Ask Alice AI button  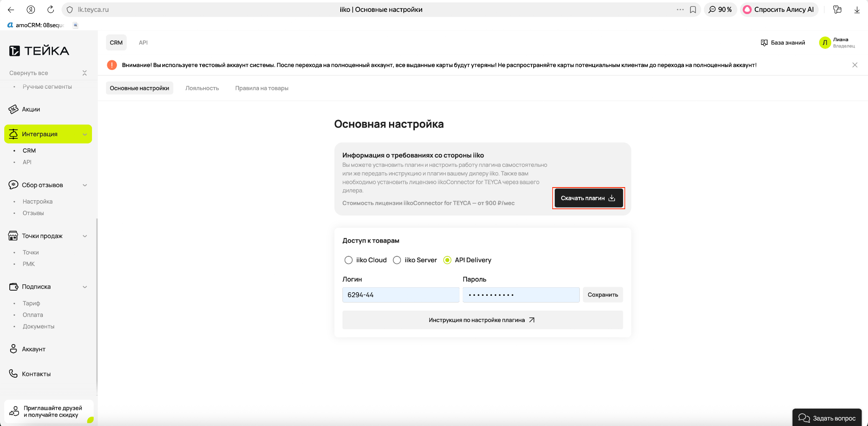tap(779, 9)
